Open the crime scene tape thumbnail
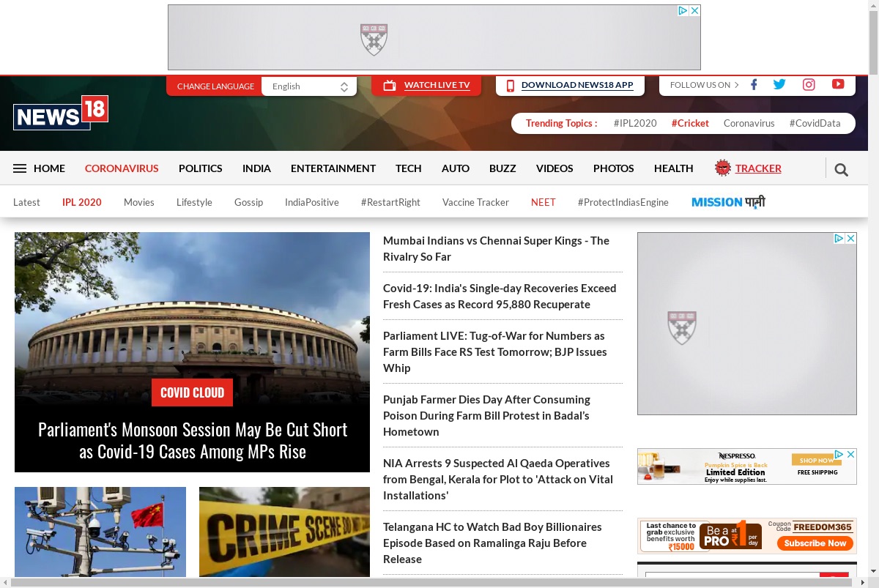 (x=284, y=532)
